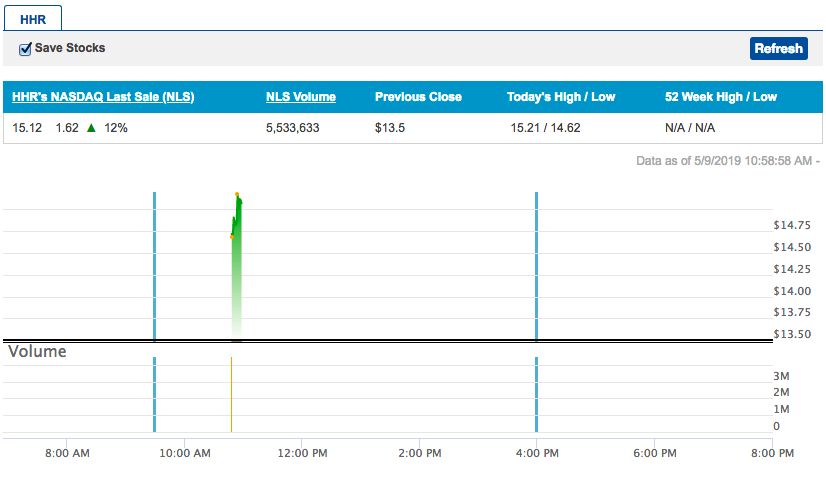Click the previous close value $13.5

(x=390, y=128)
